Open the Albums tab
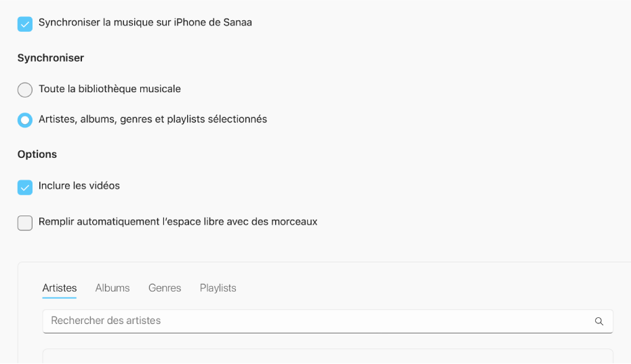631x364 pixels. (113, 288)
